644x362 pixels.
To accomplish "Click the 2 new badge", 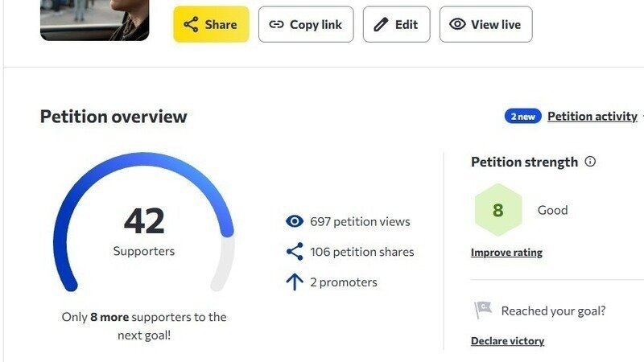I will (522, 117).
